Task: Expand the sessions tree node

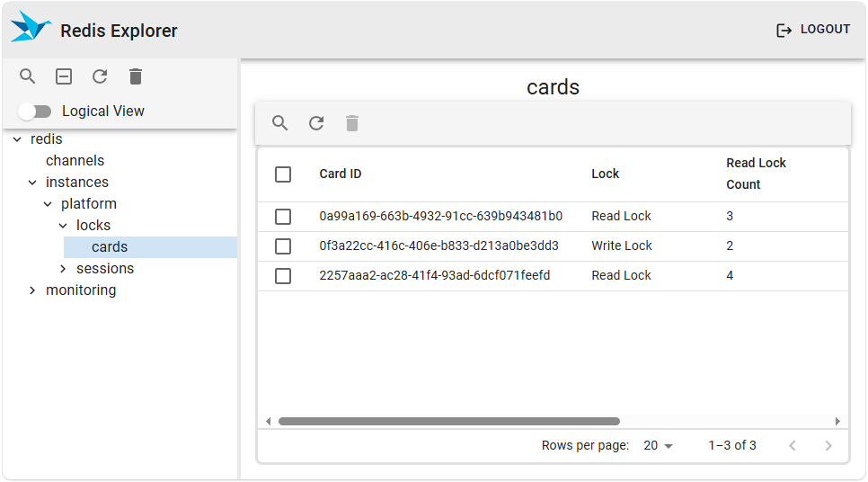Action: (x=63, y=269)
